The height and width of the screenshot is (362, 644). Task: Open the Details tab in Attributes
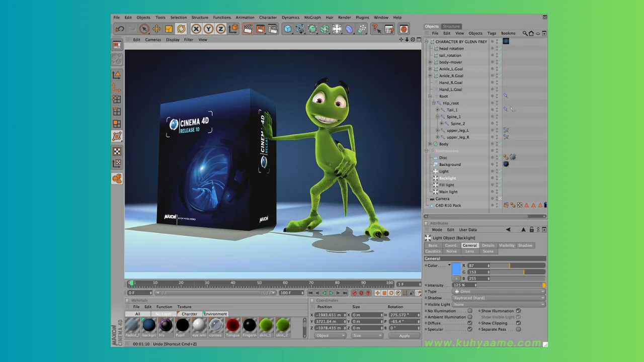(488, 245)
